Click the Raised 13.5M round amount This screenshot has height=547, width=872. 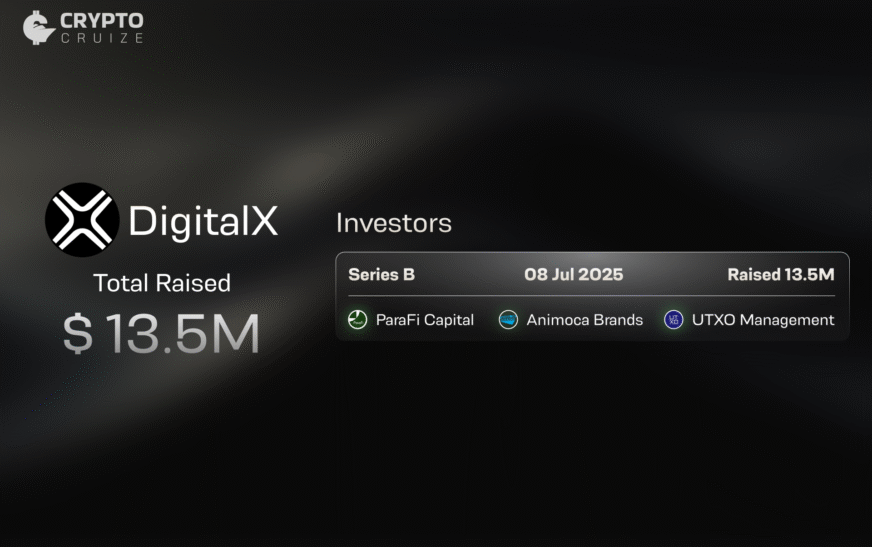pos(780,274)
